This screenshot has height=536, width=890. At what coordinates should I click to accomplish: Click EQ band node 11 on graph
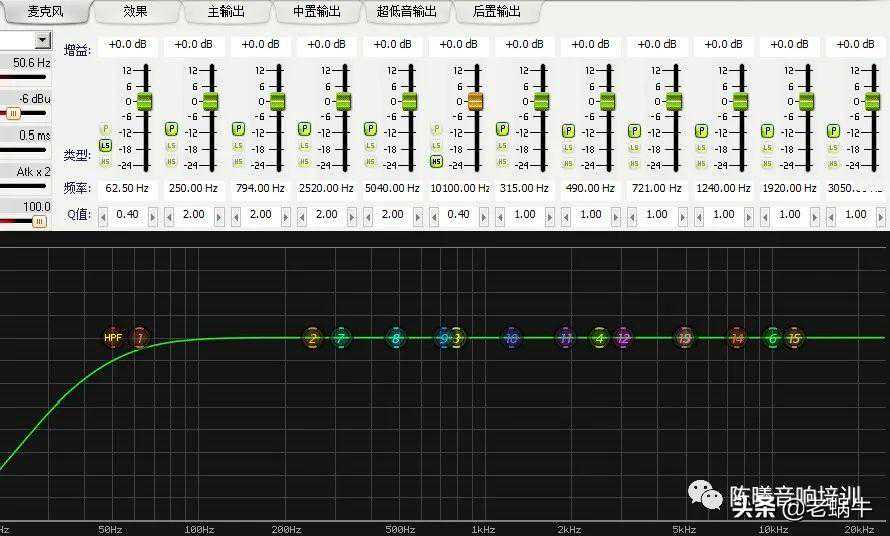pyautogui.click(x=566, y=339)
